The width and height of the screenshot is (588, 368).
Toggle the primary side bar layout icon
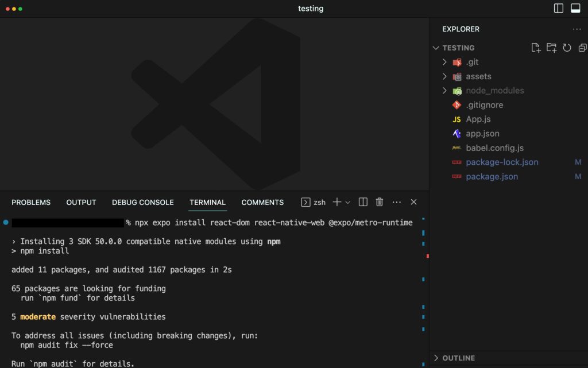point(558,8)
